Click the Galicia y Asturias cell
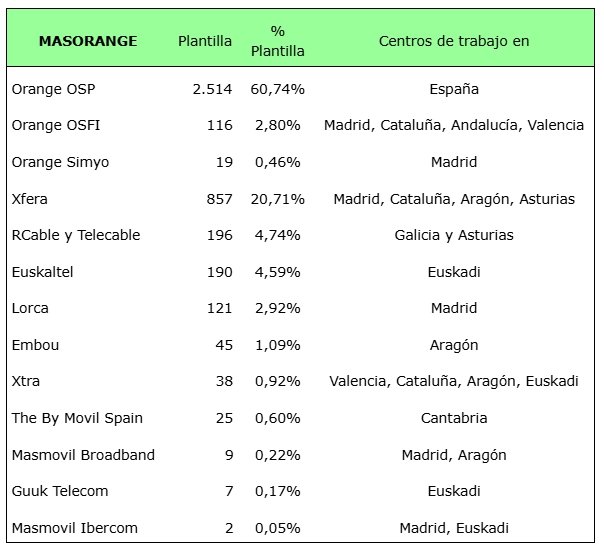 click(453, 235)
